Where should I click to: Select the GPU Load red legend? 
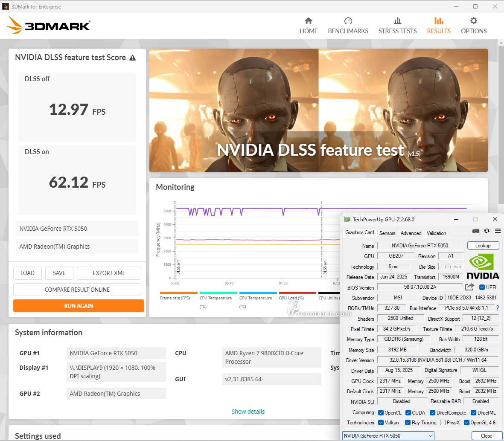coord(297,296)
